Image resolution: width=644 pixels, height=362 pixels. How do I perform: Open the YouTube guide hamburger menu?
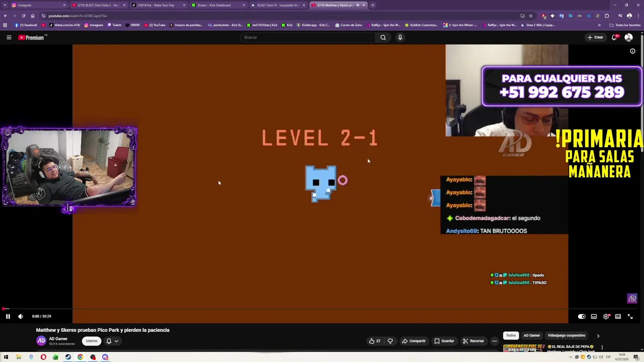9,37
